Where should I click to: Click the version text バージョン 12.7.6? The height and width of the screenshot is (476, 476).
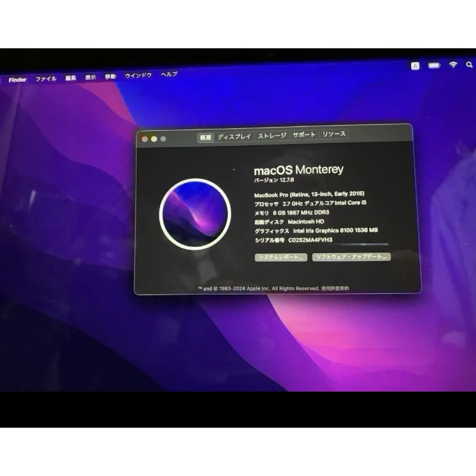(274, 180)
